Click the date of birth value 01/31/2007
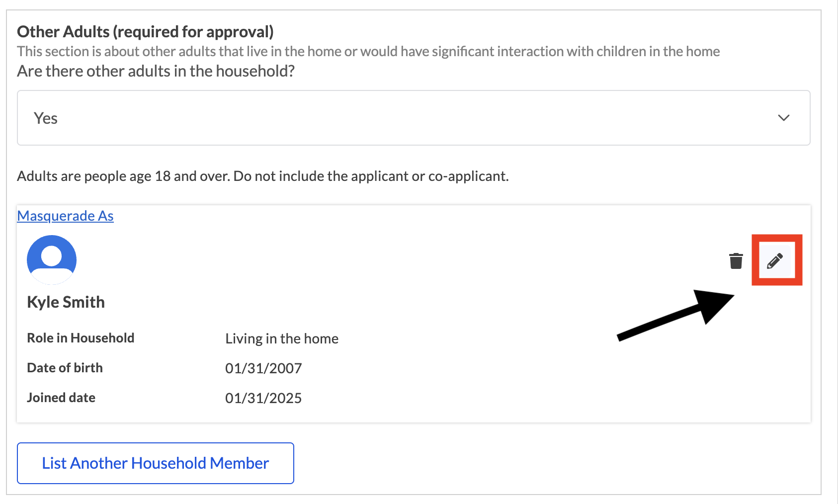The image size is (838, 504). (263, 368)
